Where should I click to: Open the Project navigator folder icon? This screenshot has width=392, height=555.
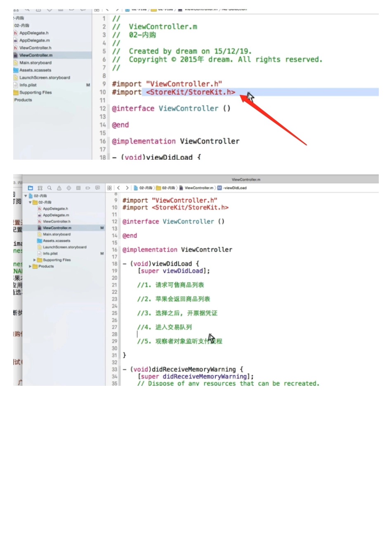pyautogui.click(x=30, y=188)
